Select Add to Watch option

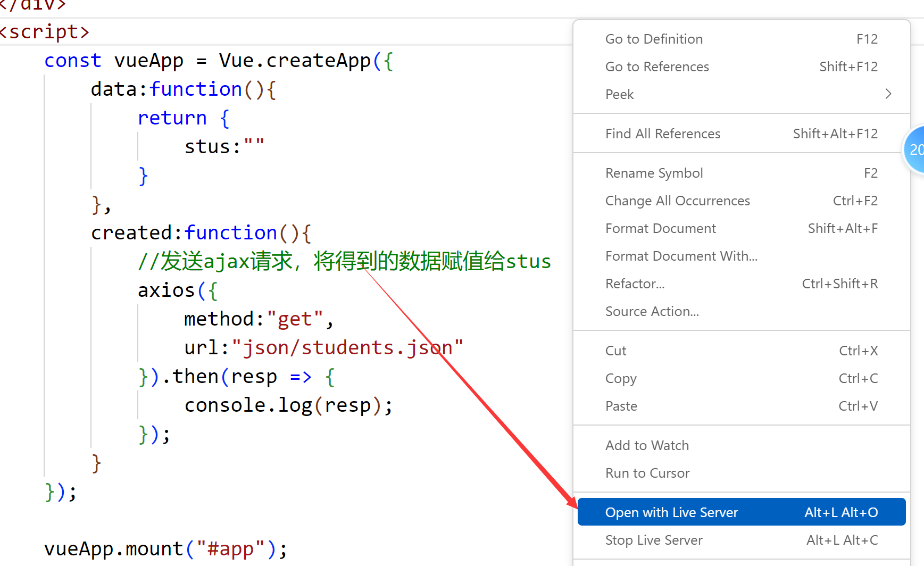[x=742, y=445]
